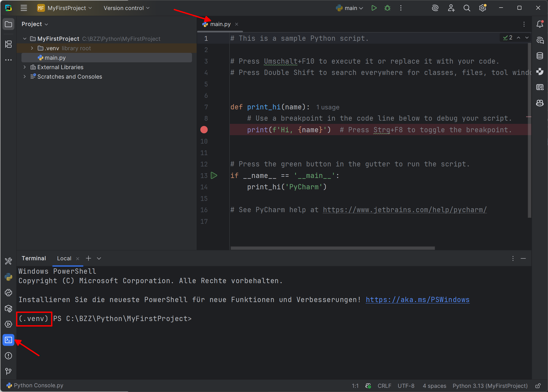This screenshot has width=548, height=392.
Task: Open Copilot tool window
Action: (x=540, y=103)
